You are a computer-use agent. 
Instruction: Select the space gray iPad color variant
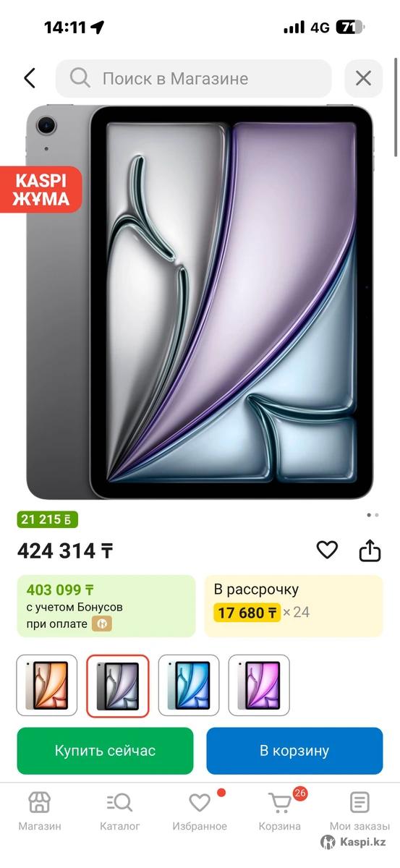[x=117, y=686]
